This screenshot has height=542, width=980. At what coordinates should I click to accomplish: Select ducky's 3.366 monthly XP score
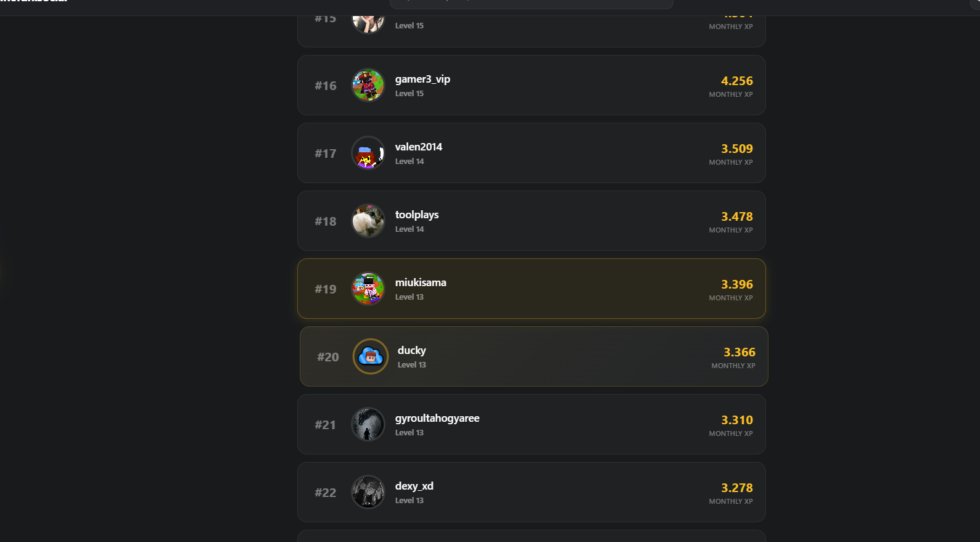tap(739, 352)
